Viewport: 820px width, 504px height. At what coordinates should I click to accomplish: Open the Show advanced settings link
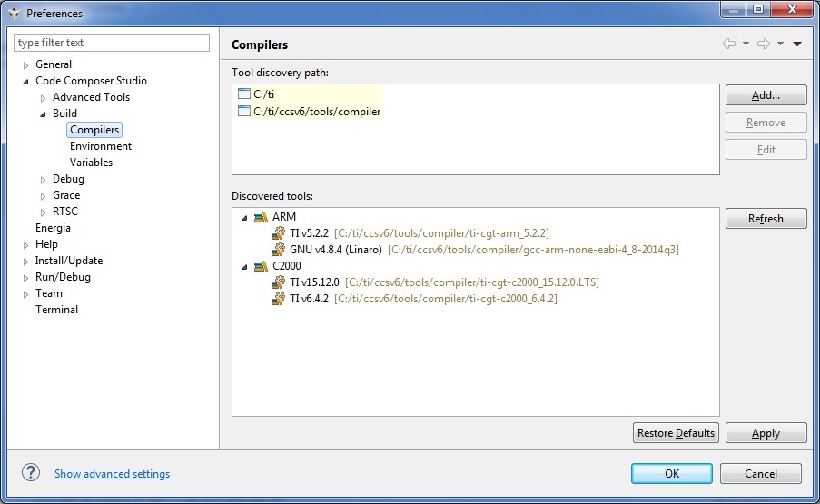pyautogui.click(x=112, y=474)
